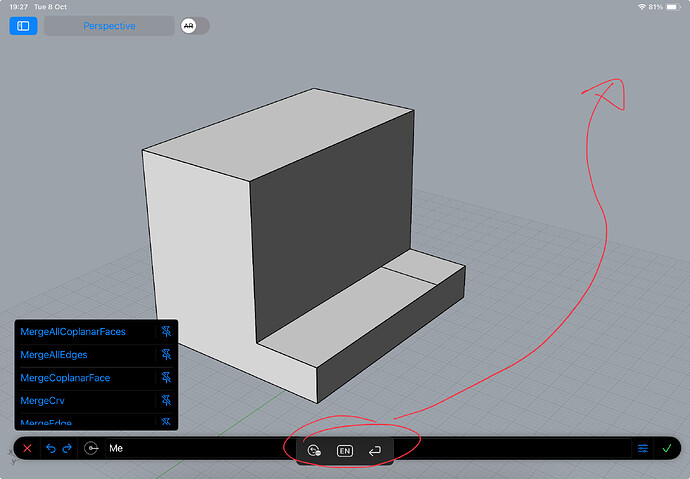Open the Perspective viewport menu
This screenshot has width=690, height=479.
(109, 26)
